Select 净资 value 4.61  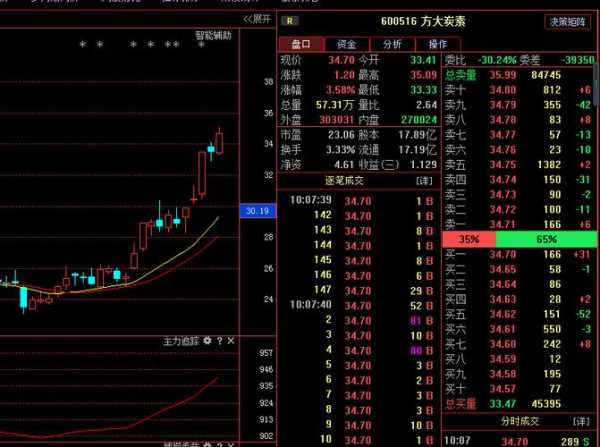point(344,165)
